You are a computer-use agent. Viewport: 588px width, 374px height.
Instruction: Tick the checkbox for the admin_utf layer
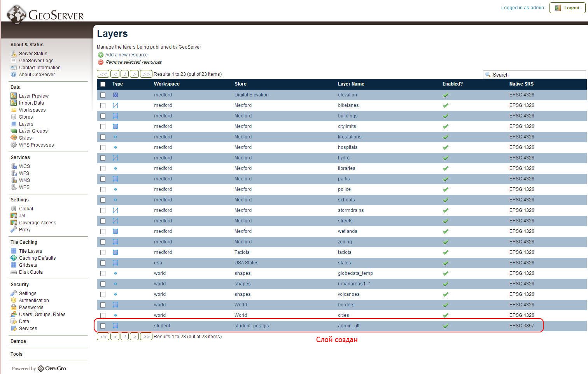click(103, 326)
